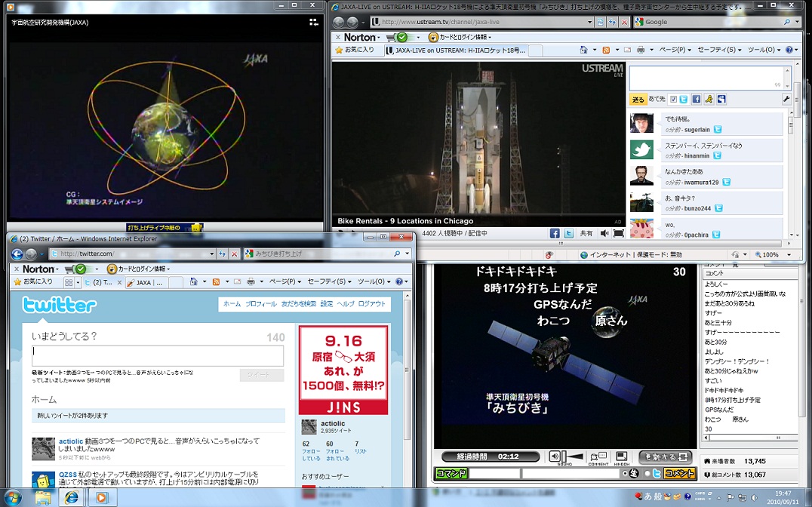812x507 pixels.
Task: Select the 生 radio button in the Nico Live bar
Action: (625, 473)
